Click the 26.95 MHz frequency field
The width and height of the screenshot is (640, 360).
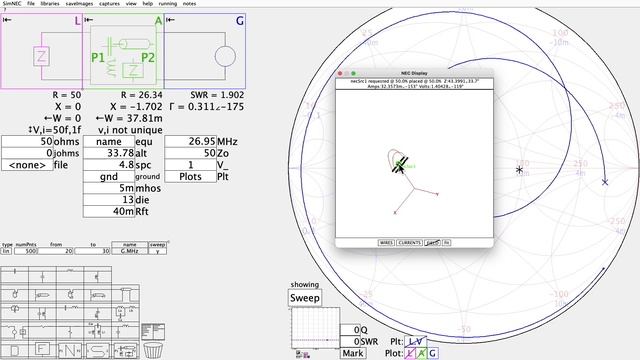coord(190,141)
